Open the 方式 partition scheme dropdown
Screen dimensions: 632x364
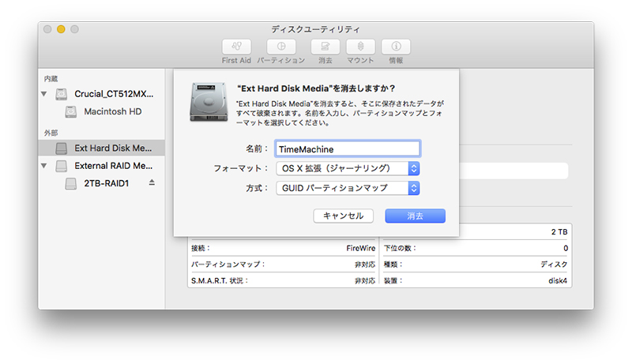348,188
